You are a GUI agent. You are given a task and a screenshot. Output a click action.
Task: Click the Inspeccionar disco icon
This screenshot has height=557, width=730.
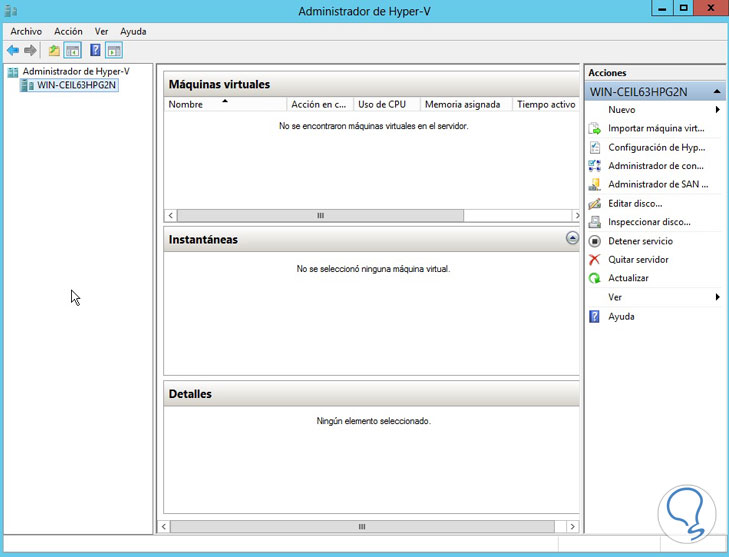pos(595,222)
